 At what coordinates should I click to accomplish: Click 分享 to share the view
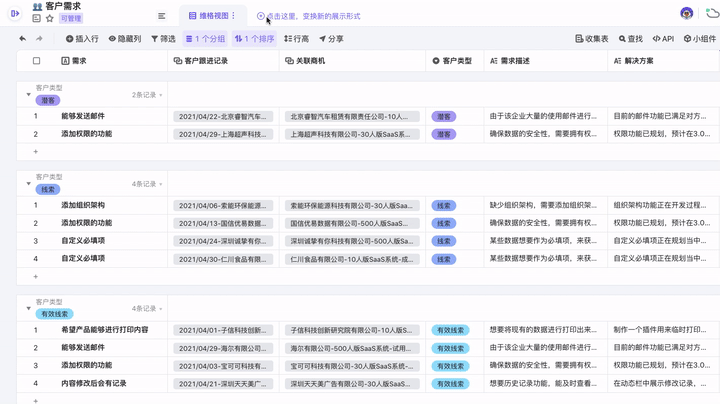(330, 39)
